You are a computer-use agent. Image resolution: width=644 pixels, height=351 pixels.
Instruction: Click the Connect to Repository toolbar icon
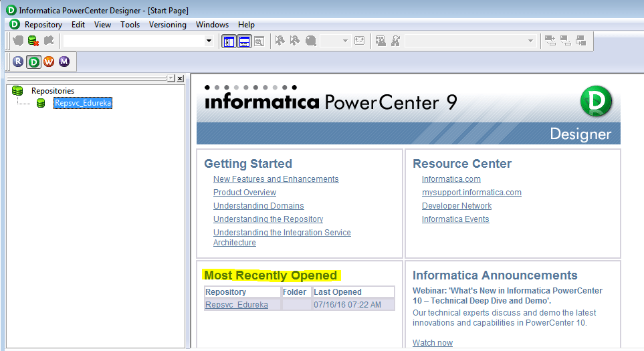(x=18, y=41)
